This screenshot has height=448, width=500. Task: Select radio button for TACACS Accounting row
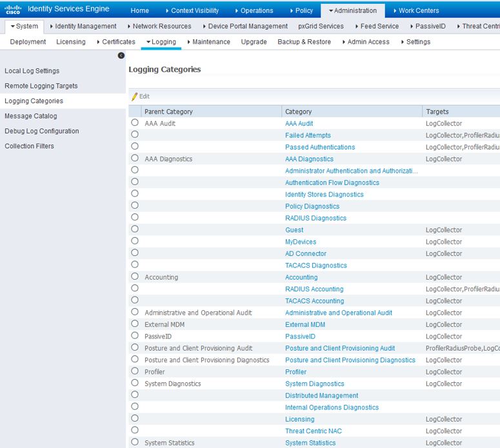[135, 300]
